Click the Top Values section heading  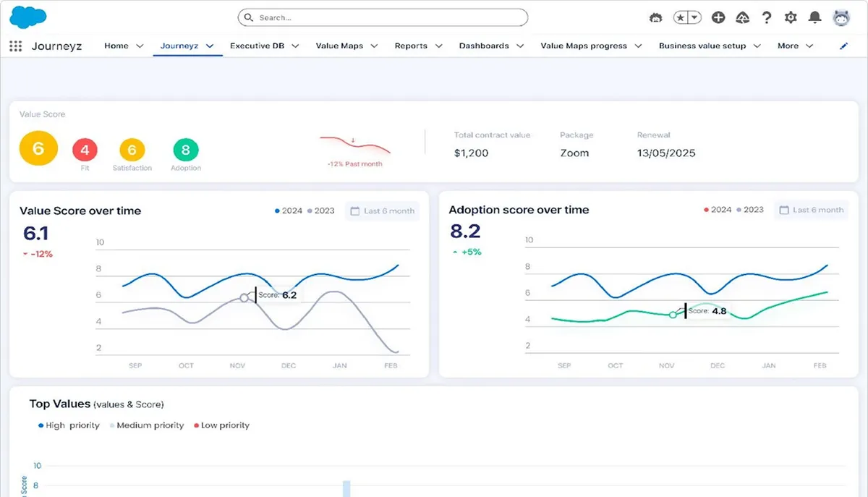point(59,404)
